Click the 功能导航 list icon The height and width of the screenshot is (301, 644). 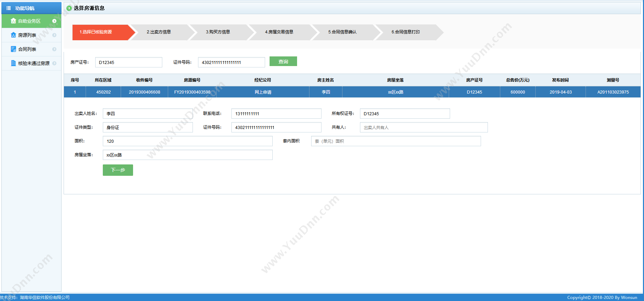click(x=9, y=8)
